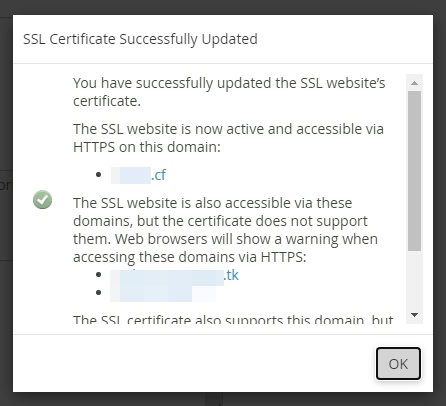Click the 'now active and accessible via HTTPS' text

coord(228,138)
